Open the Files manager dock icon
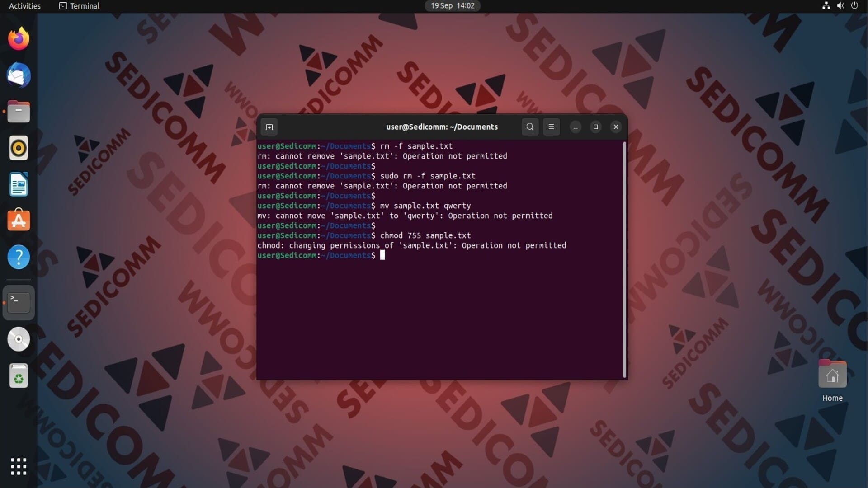The width and height of the screenshot is (868, 488). pyautogui.click(x=19, y=112)
